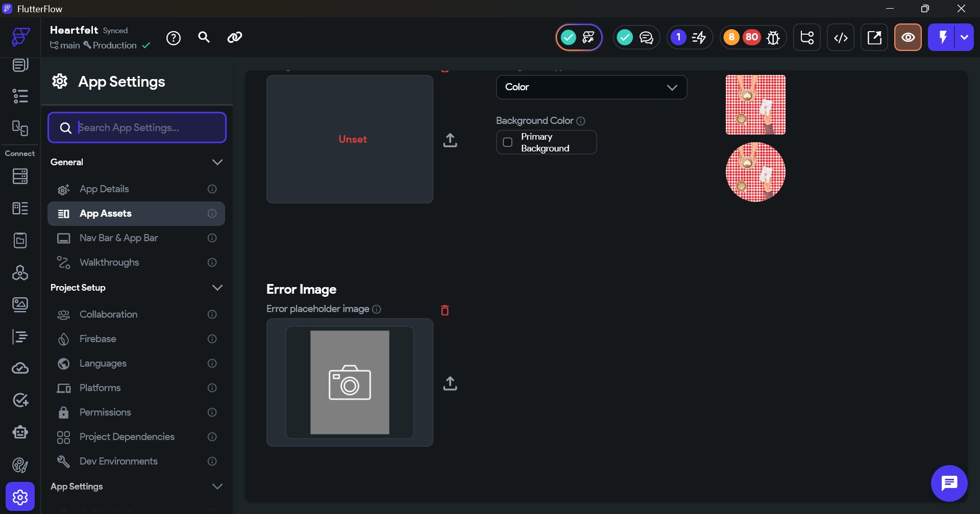Image resolution: width=980 pixels, height=514 pixels.
Task: Open the chat support bubble button
Action: point(949,483)
